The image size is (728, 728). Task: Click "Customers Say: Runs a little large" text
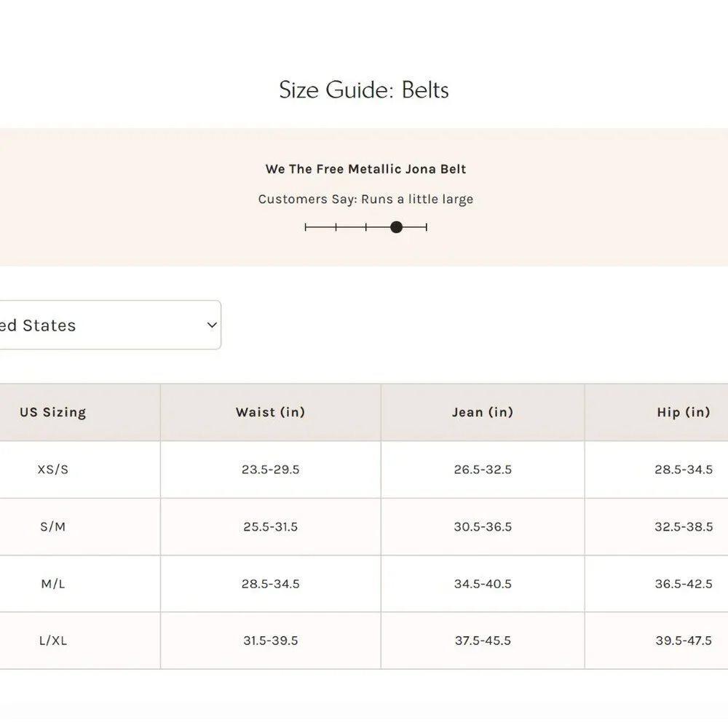tap(365, 199)
